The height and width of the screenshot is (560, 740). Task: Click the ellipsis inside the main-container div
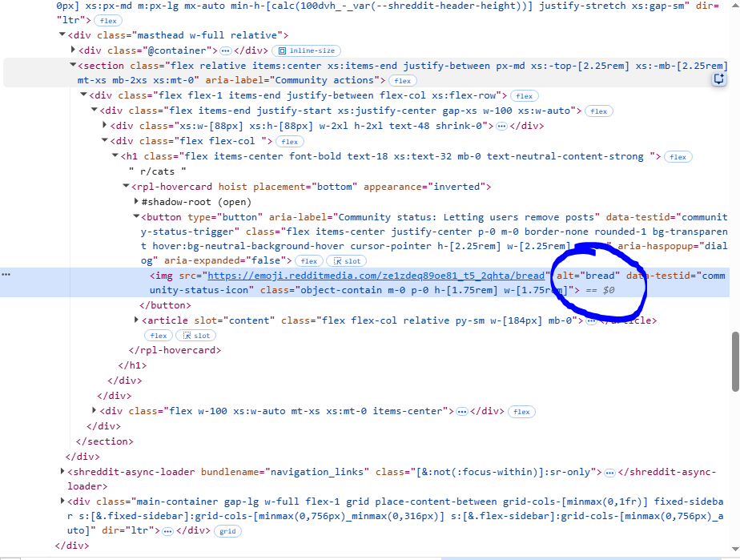(x=167, y=531)
